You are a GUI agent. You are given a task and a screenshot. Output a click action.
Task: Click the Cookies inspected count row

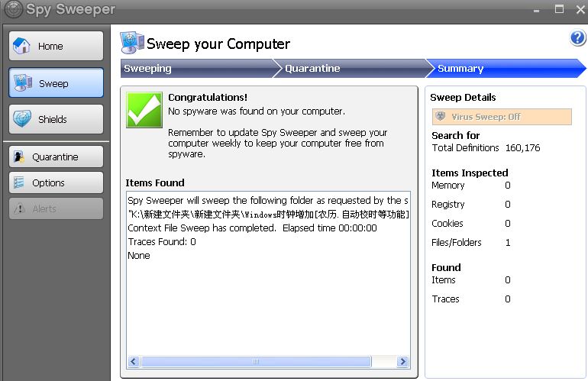pos(471,224)
